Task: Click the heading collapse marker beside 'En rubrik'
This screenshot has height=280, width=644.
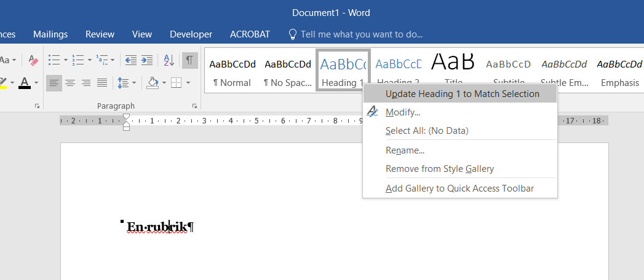Action: tap(122, 222)
